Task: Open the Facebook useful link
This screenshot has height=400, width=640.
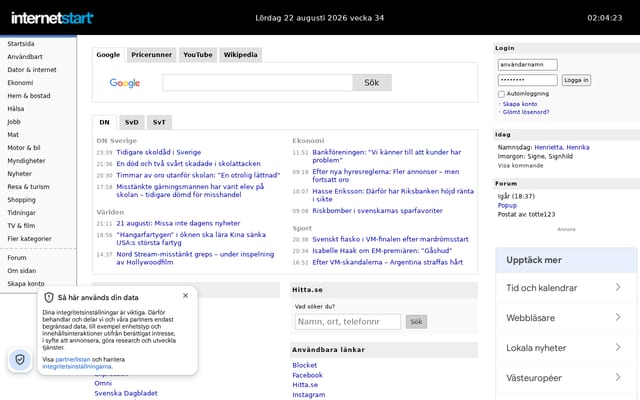Action: click(307, 375)
